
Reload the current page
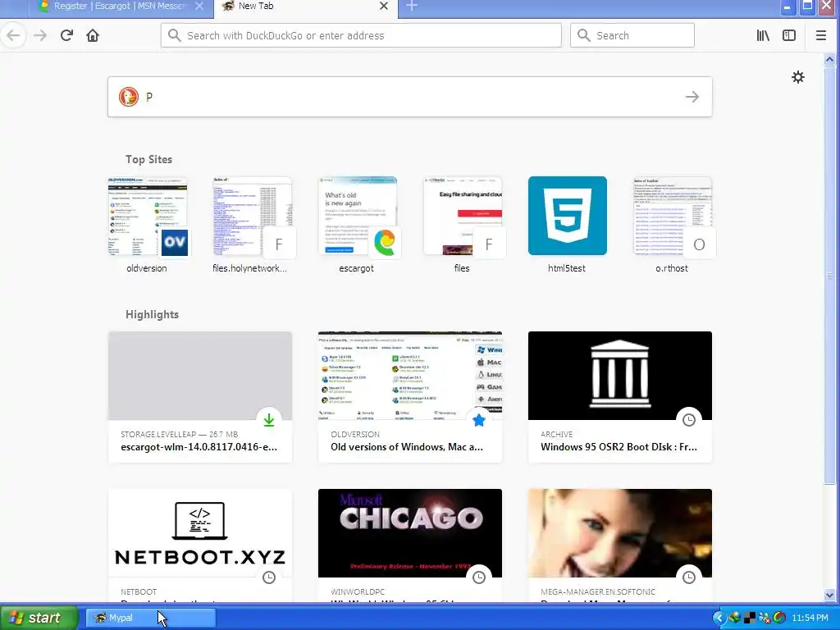point(66,35)
